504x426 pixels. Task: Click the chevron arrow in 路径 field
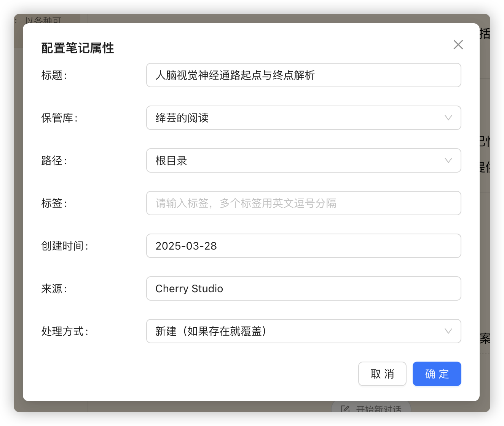(448, 160)
